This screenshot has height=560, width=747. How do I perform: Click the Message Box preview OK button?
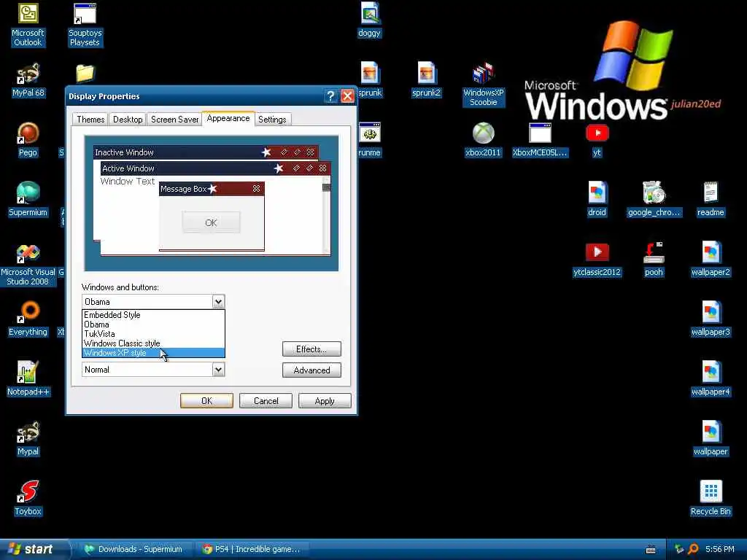pos(211,222)
